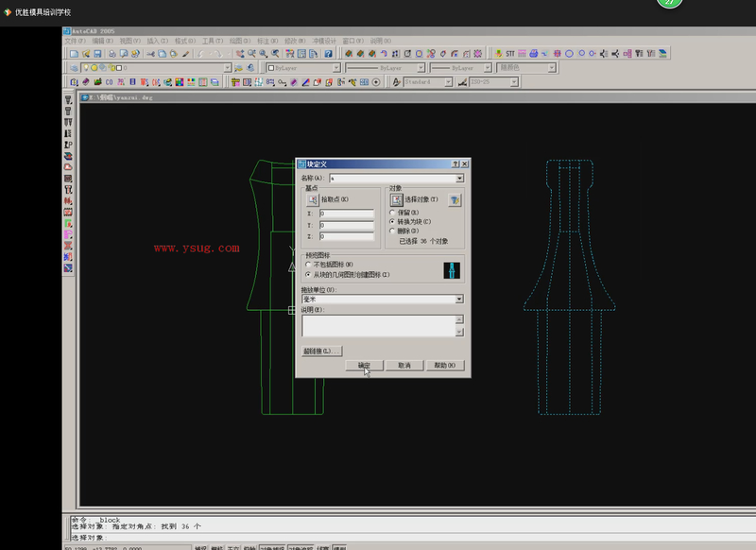The image size is (756, 550).
Task: Open the 文件 (File) menu
Action: tap(76, 41)
